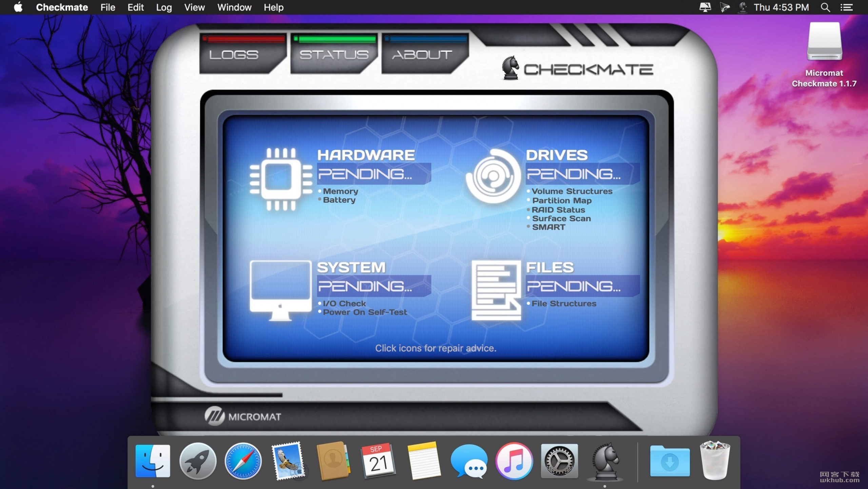
Task: Click the Partition Map item
Action: click(562, 200)
